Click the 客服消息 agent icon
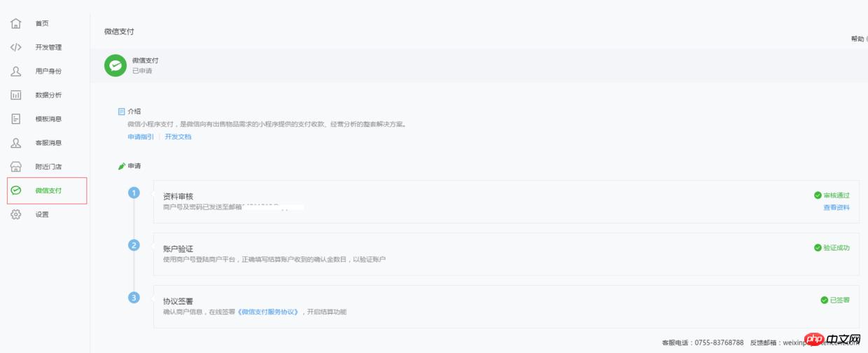Viewport: 868px width, 353px height. tap(16, 142)
